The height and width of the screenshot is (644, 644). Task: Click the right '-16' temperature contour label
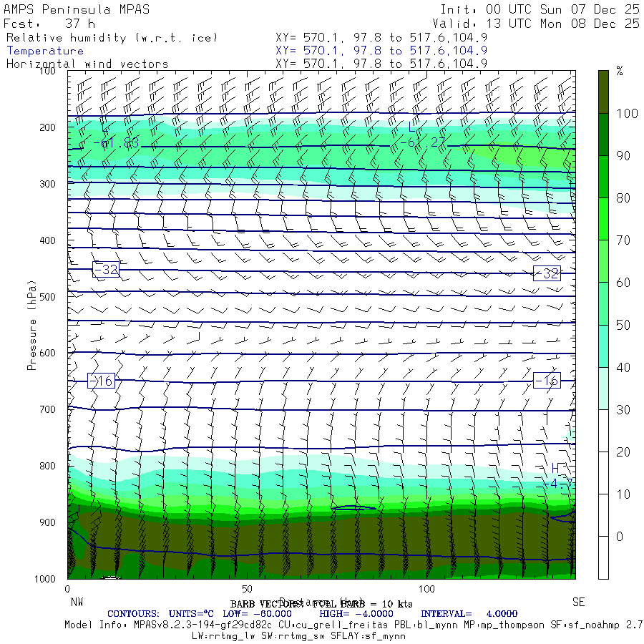pyautogui.click(x=547, y=381)
